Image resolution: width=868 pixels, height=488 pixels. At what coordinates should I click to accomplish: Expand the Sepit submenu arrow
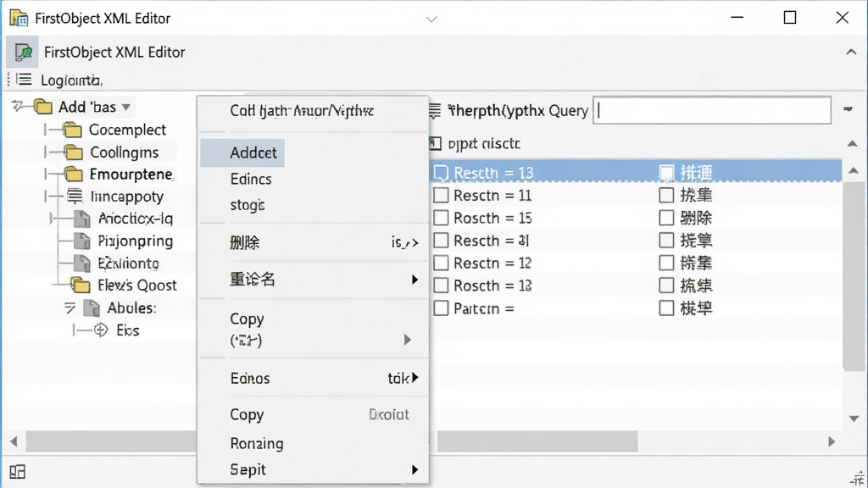coord(415,469)
